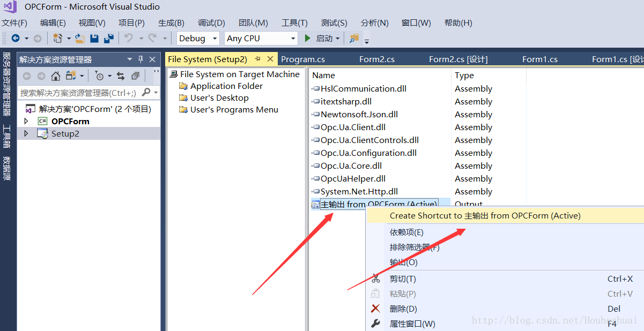
Task: Click the 启动 start button label
Action: 324,38
